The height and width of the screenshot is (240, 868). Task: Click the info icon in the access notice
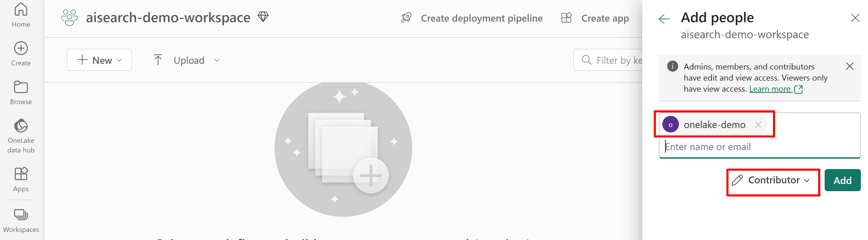coord(672,66)
